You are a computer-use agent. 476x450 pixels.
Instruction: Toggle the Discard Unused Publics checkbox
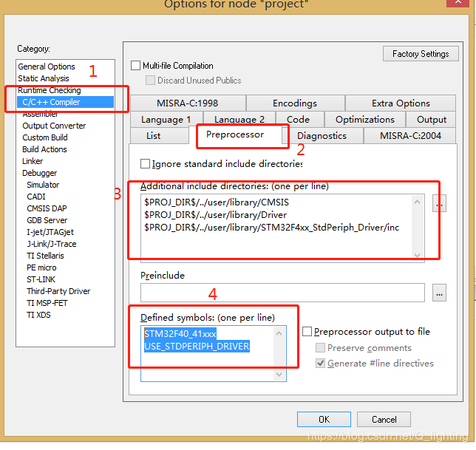[x=150, y=80]
